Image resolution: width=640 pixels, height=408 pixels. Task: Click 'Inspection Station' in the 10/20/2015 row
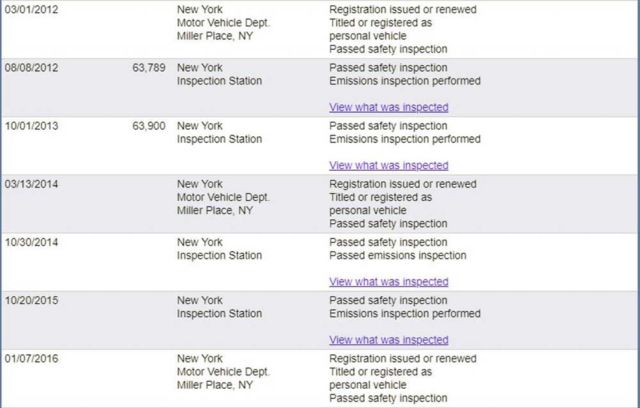coord(219,314)
